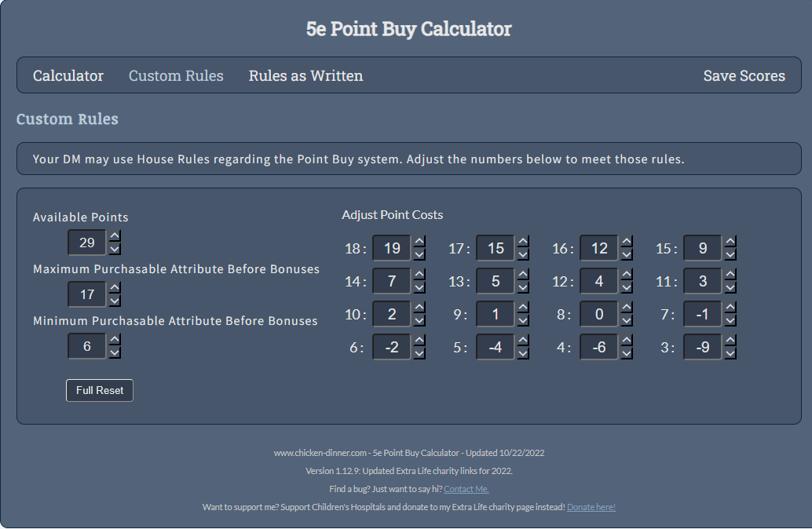Increase point cost for score 18
The width and height of the screenshot is (812, 529).
(419, 242)
